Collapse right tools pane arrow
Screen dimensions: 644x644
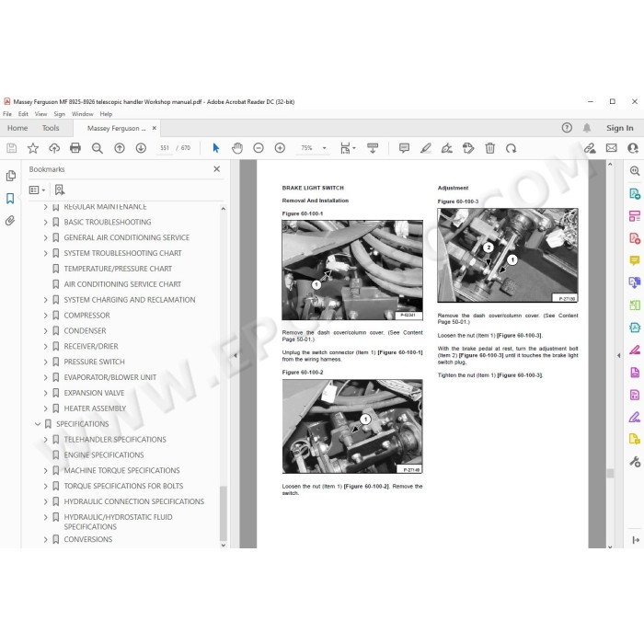[x=618, y=356]
